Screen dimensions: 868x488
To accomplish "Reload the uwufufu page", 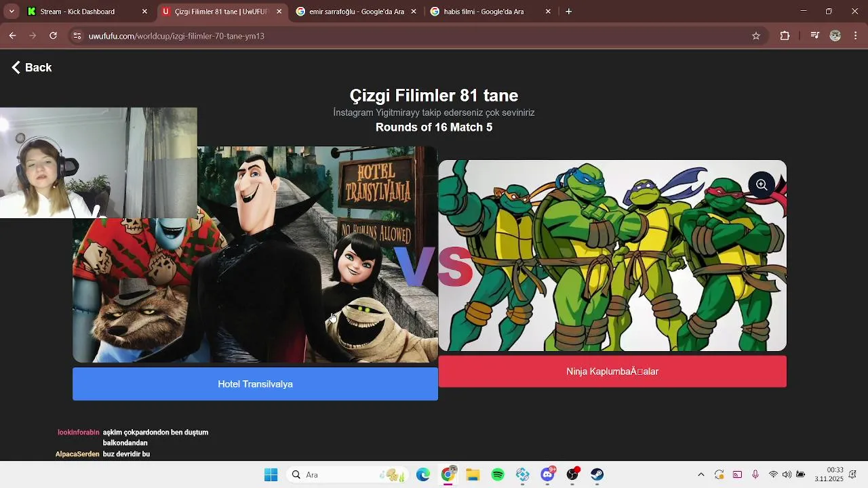I will coord(53,36).
